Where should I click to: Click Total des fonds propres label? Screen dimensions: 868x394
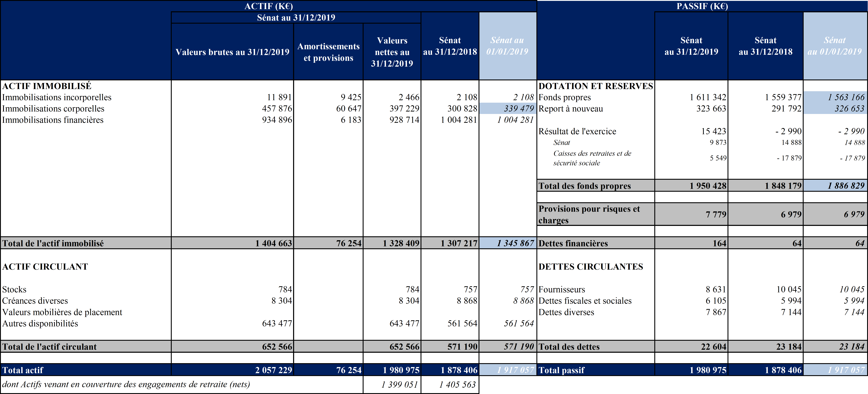click(x=585, y=186)
